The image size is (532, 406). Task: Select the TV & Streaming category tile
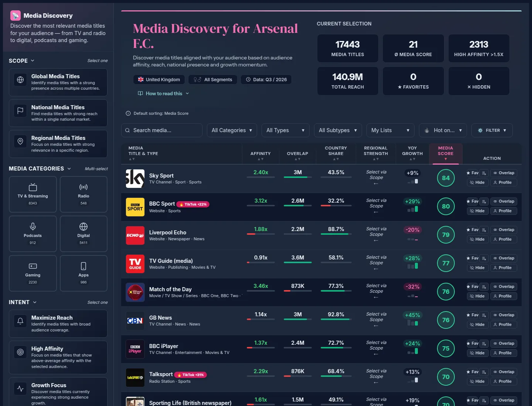point(33,194)
